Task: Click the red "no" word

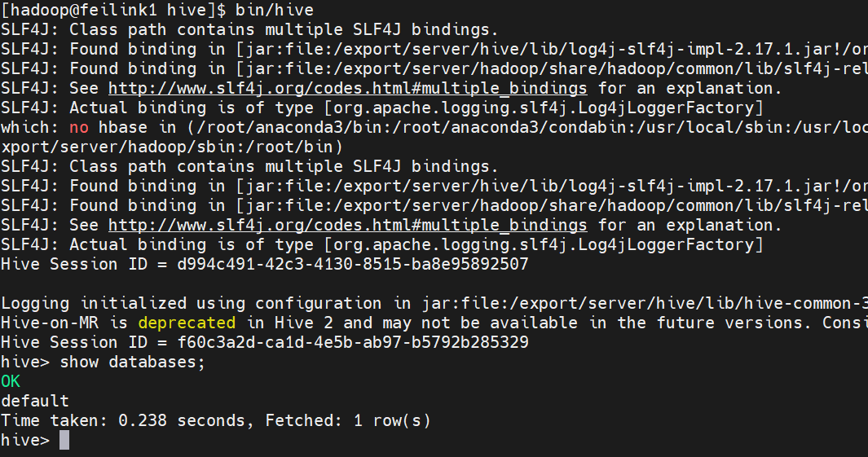Action: pos(79,127)
